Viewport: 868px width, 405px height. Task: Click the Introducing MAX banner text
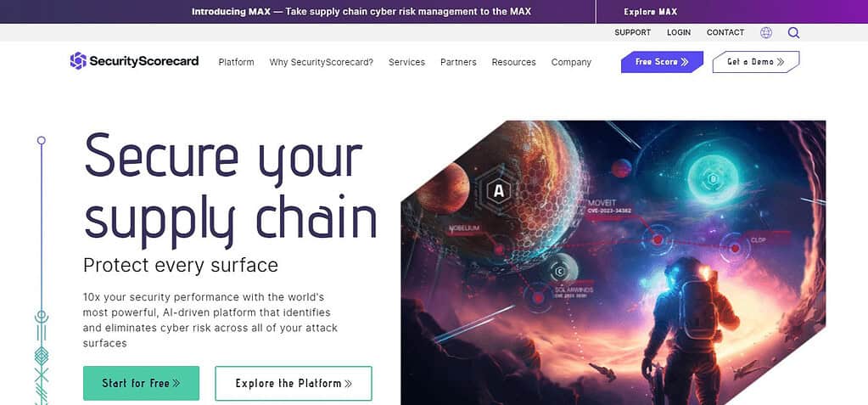pyautogui.click(x=361, y=12)
